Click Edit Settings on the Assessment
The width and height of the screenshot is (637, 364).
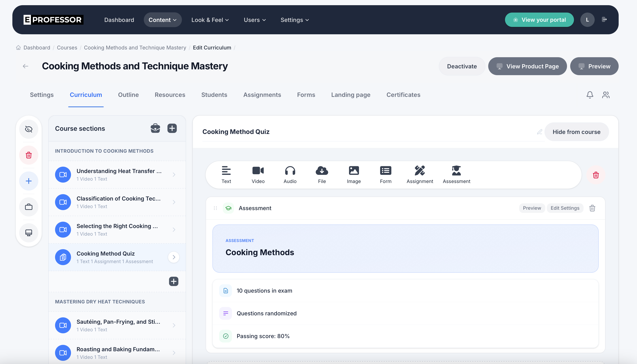(x=565, y=208)
